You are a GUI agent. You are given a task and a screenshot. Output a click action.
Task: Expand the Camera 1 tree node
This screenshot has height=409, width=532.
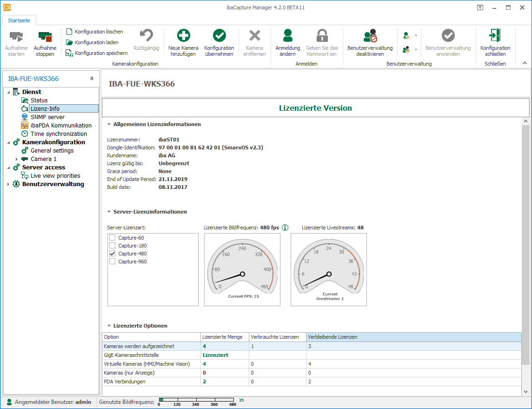coord(17,159)
